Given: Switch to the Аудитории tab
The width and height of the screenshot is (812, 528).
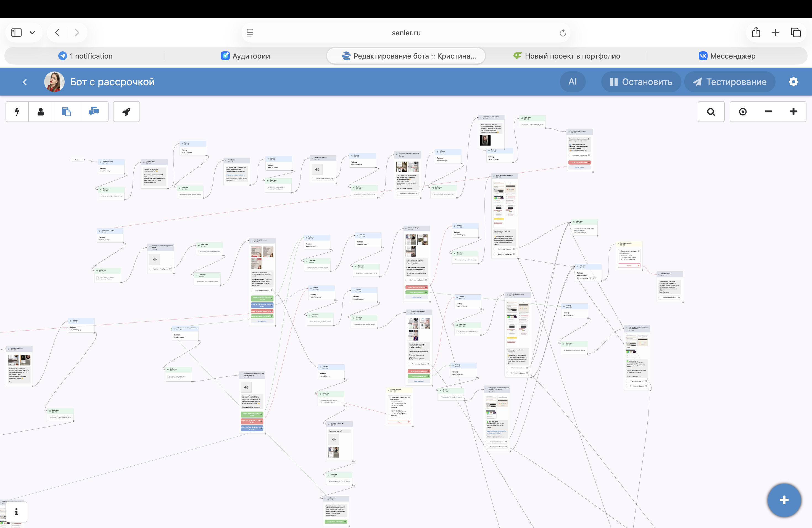Looking at the screenshot, I should [245, 56].
